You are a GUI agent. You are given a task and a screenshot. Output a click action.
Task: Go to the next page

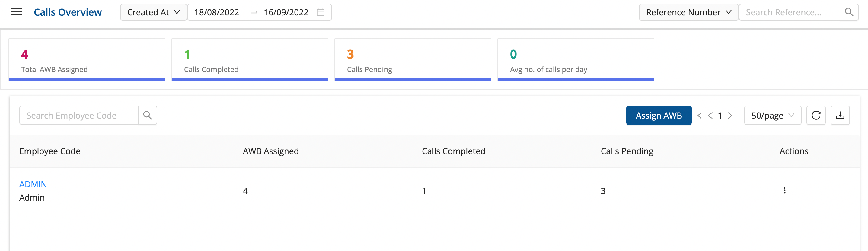[730, 116]
